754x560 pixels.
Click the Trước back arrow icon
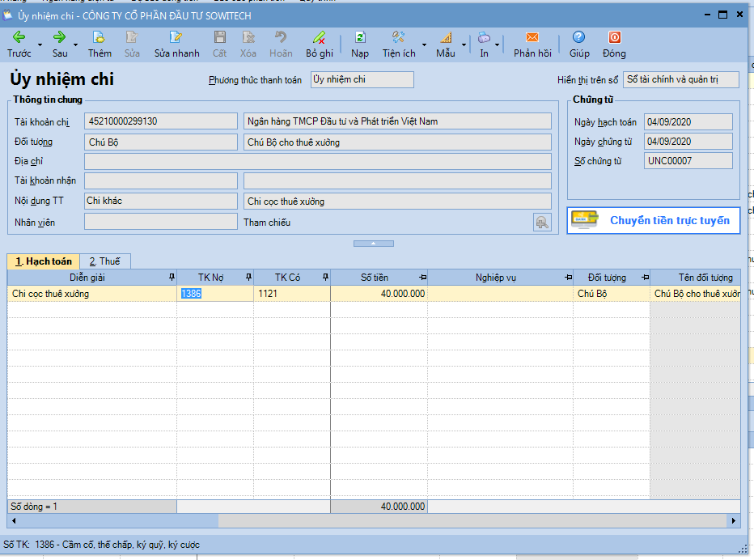(19, 37)
